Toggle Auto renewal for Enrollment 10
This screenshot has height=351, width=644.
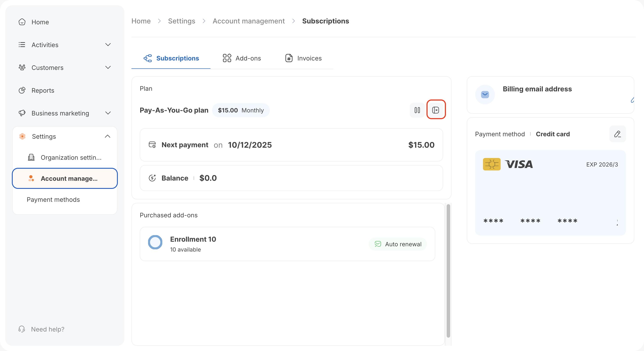coord(398,244)
